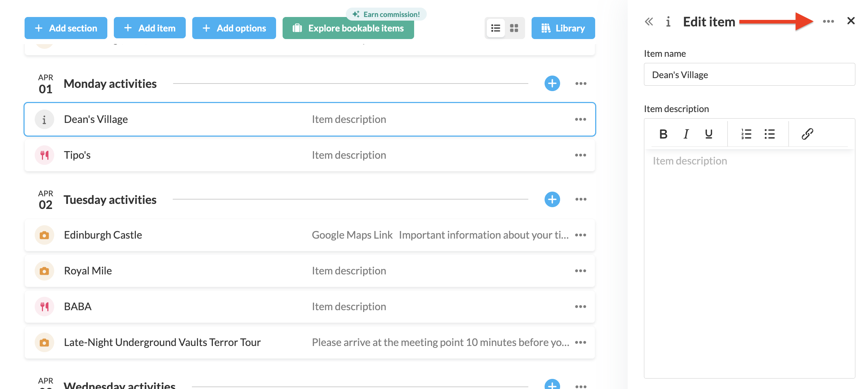Open the Library panel
Screen dimensions: 868x389
tap(563, 28)
